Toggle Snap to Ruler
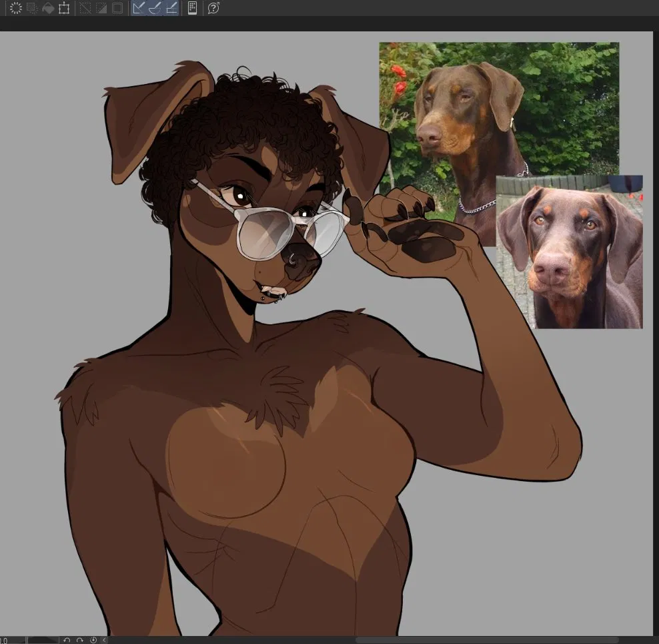The height and width of the screenshot is (644, 659). pyautogui.click(x=139, y=8)
